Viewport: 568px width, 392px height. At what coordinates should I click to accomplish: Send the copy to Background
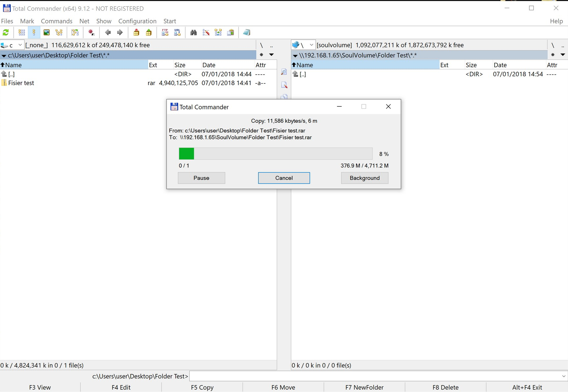pos(365,178)
